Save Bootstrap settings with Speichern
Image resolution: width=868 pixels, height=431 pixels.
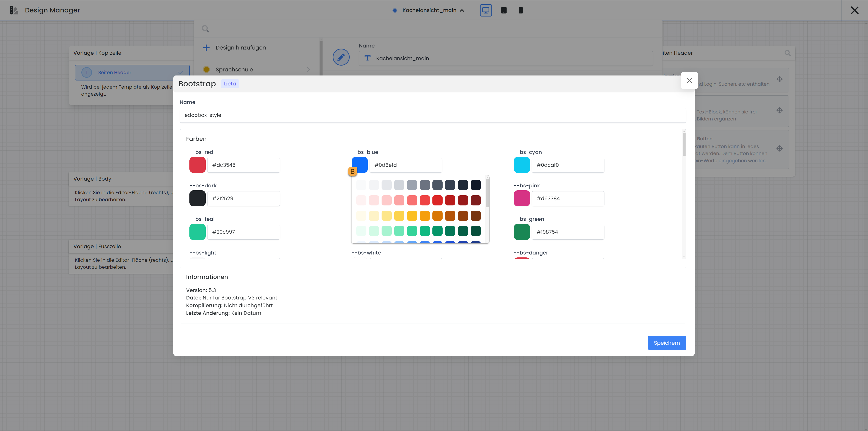[x=667, y=343]
